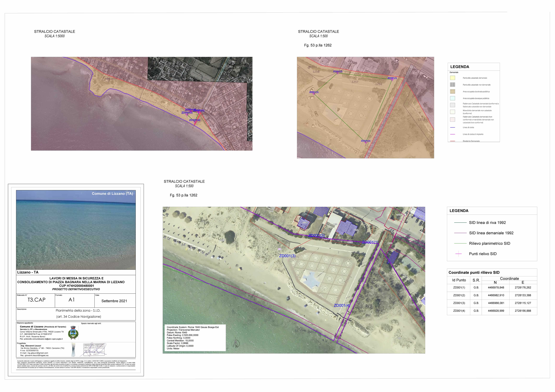Viewport: 555px width, 392px height.
Task: Click the Particella catastale non demaniale hatched swatch
Action: (x=453, y=85)
